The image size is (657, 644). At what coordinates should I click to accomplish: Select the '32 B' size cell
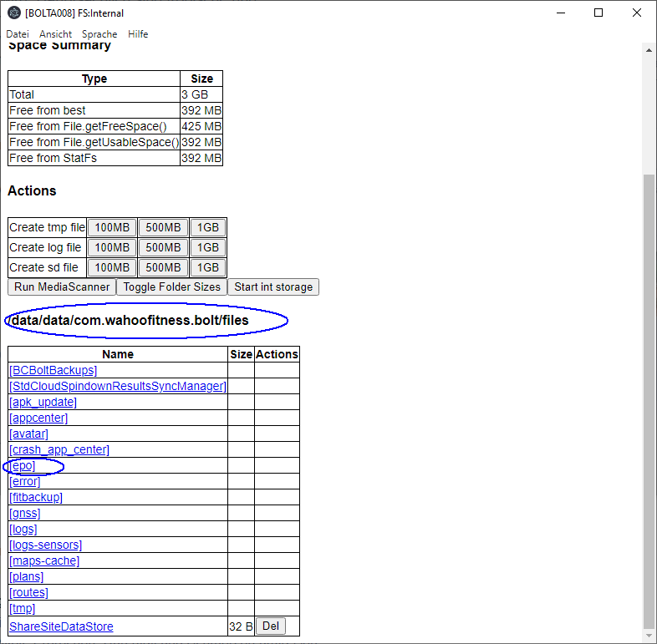click(x=241, y=626)
